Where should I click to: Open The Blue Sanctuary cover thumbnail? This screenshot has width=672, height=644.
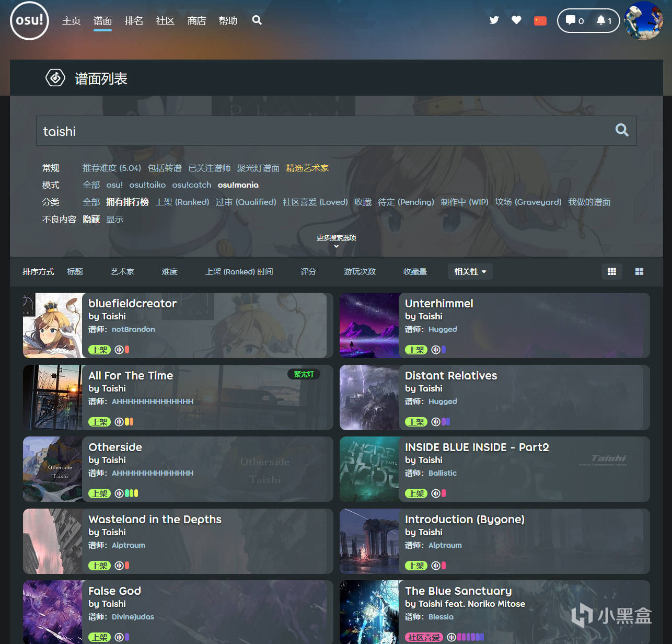coord(369,612)
